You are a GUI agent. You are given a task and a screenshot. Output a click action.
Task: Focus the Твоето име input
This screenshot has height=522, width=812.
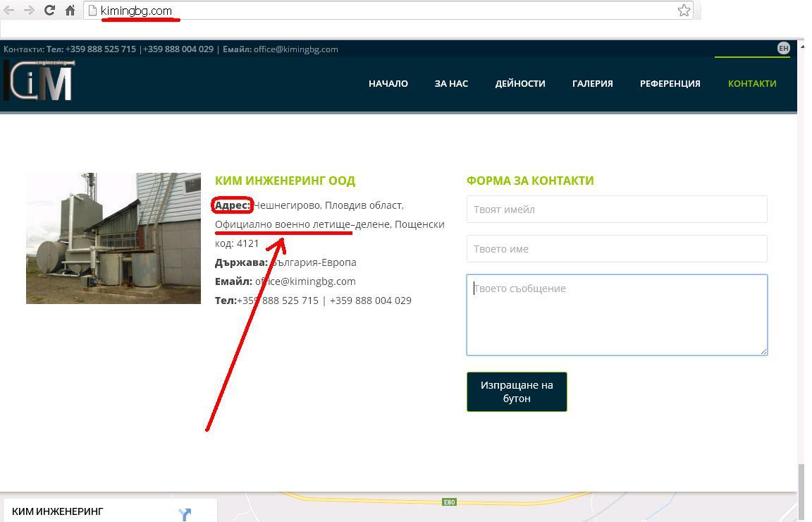point(617,249)
